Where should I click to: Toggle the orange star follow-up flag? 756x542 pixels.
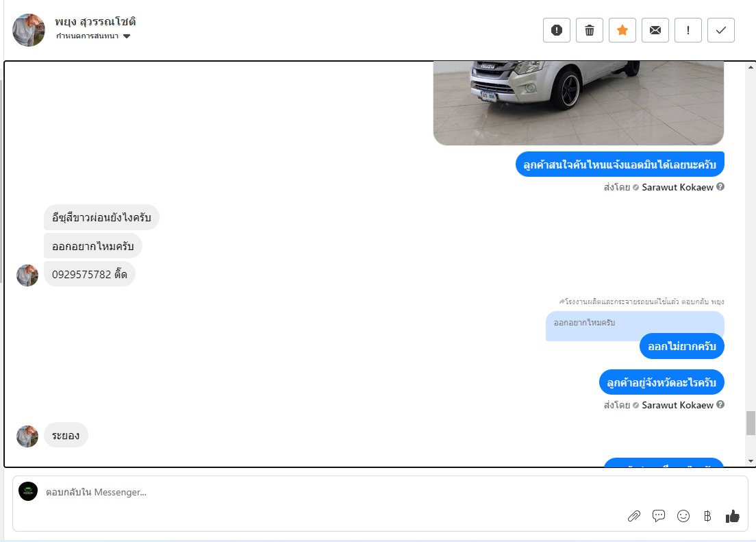click(x=622, y=30)
